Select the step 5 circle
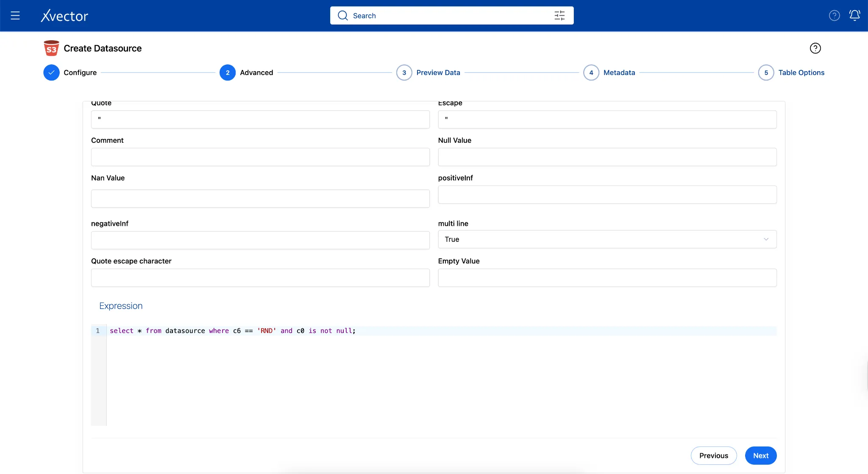The image size is (868, 474). point(766,72)
